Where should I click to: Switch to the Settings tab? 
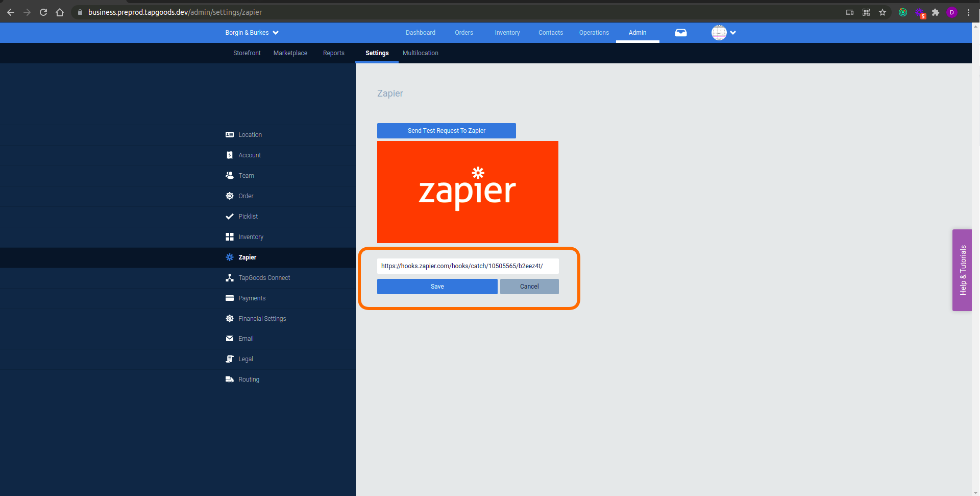[x=377, y=53]
